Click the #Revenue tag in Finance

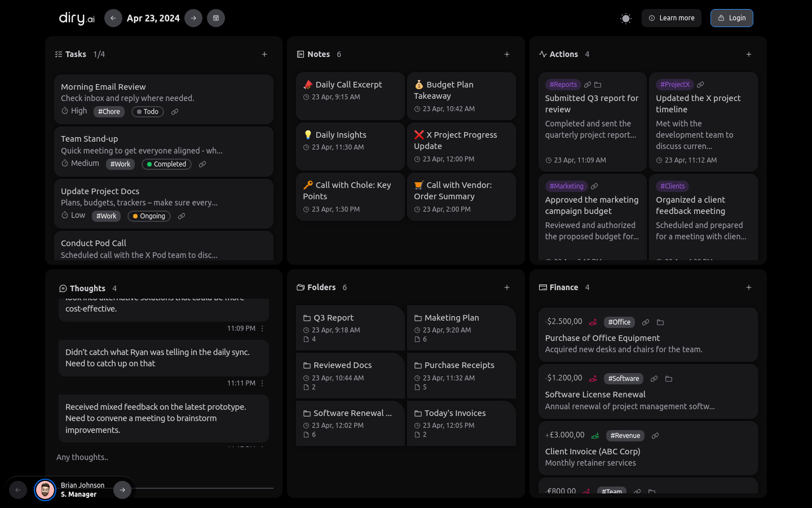(625, 436)
